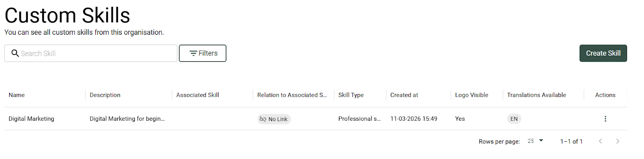Click the filter lines icon in Filters button
This screenshot has height=159, width=644.
pyautogui.click(x=193, y=53)
